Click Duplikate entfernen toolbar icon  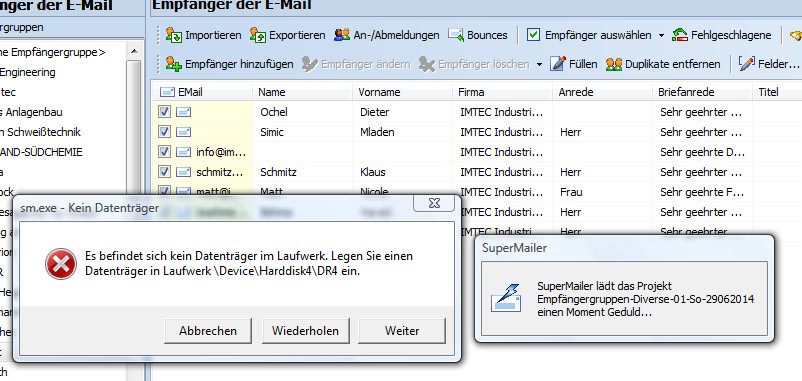614,64
